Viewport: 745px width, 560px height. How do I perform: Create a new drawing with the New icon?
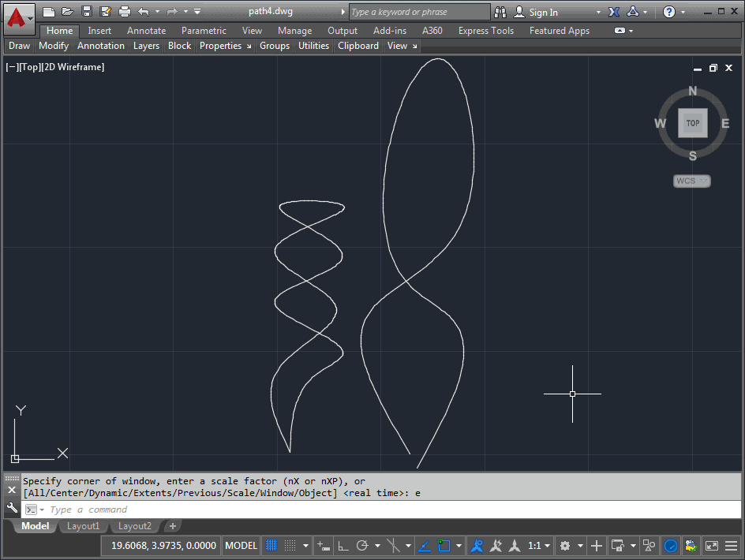tap(50, 11)
